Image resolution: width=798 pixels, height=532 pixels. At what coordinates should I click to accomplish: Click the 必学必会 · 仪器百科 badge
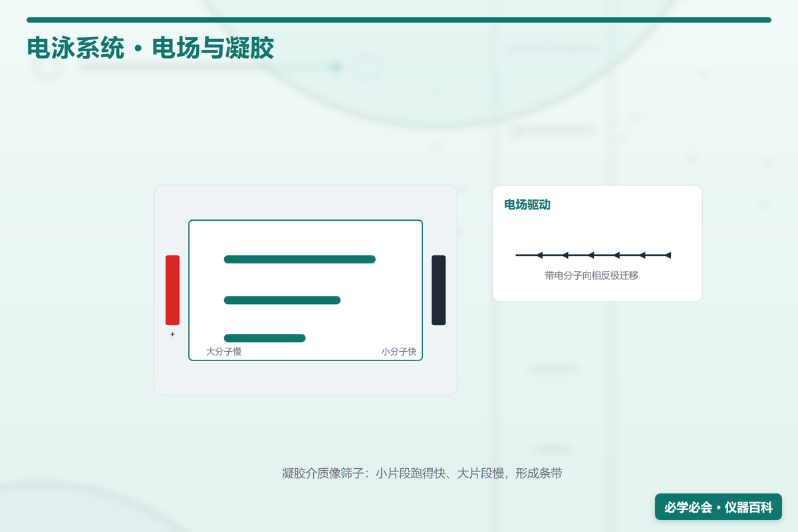pyautogui.click(x=718, y=507)
